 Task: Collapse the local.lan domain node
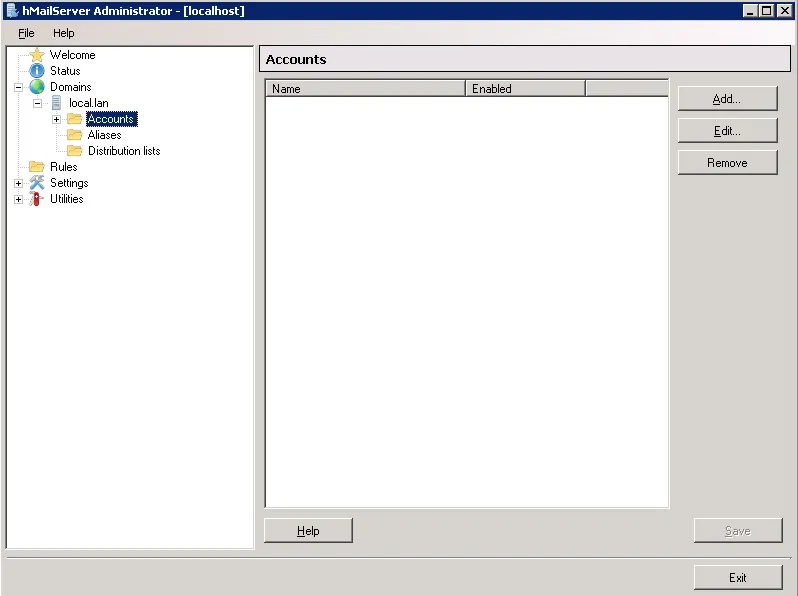(x=37, y=103)
